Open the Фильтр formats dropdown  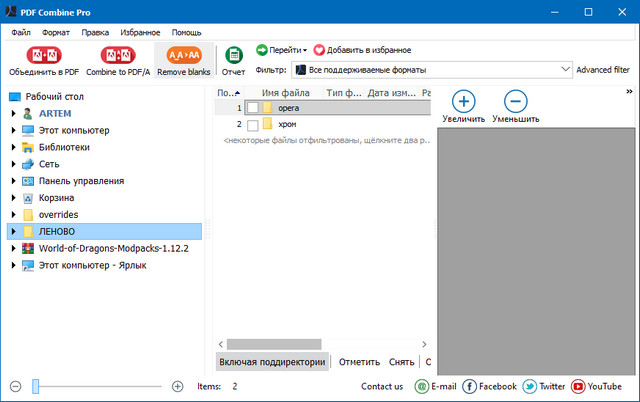pyautogui.click(x=566, y=70)
